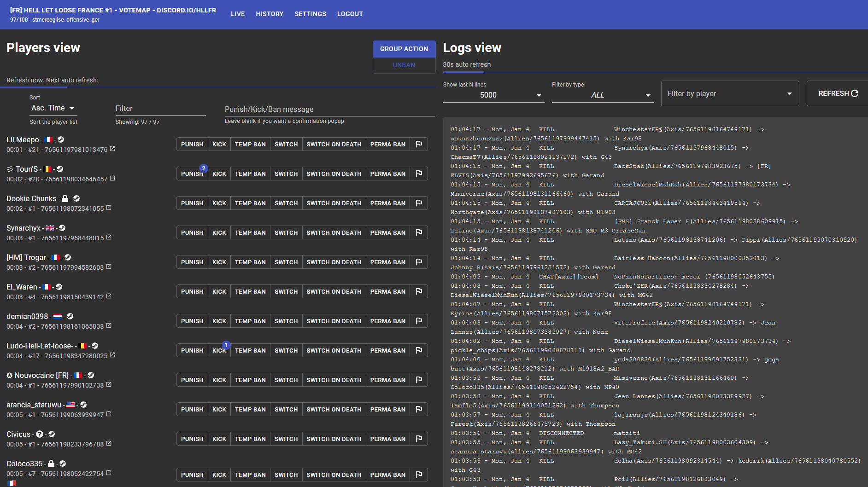
Task: Click the Punish/Kick/Ban message field
Action: click(x=330, y=110)
